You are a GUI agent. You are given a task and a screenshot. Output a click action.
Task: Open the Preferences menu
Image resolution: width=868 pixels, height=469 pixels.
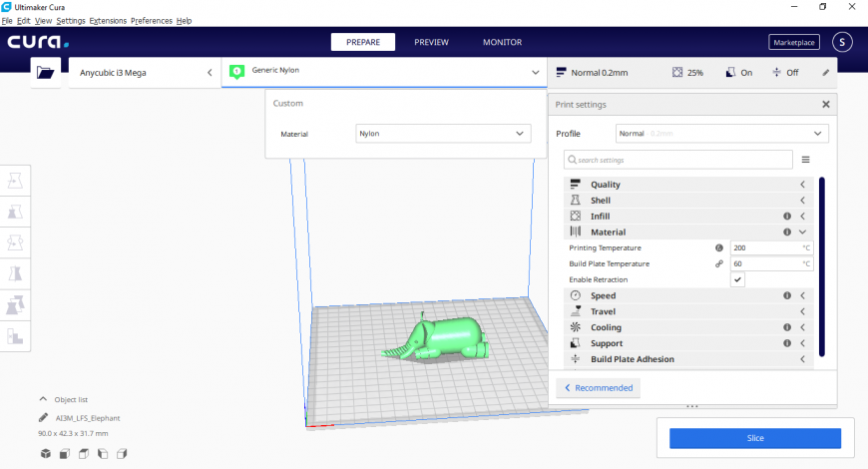click(152, 21)
